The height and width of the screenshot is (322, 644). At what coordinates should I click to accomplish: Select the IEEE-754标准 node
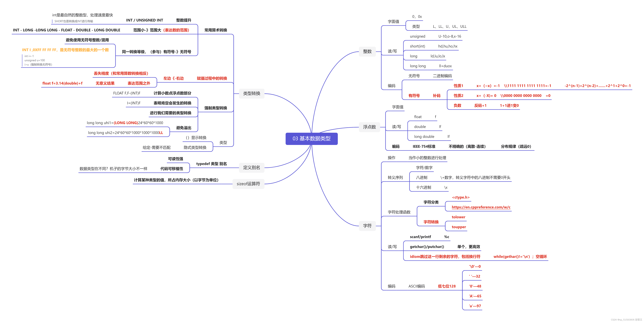(424, 147)
